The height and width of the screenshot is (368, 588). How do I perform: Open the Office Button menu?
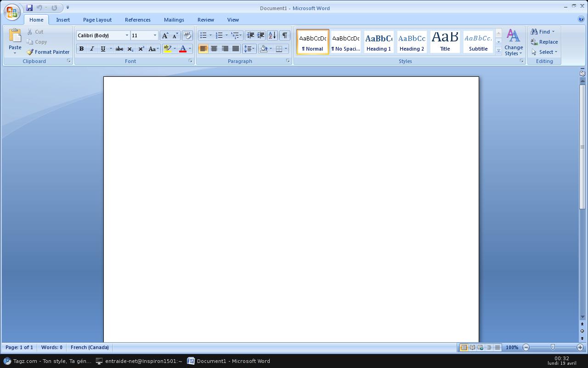pyautogui.click(x=12, y=12)
